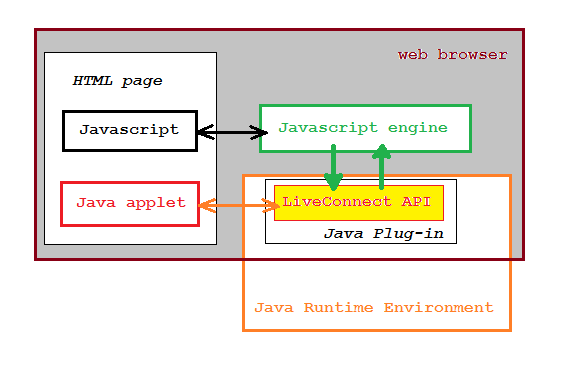Select the HTML page label
Image resolution: width=585 pixels, height=378 pixels.
click(118, 81)
